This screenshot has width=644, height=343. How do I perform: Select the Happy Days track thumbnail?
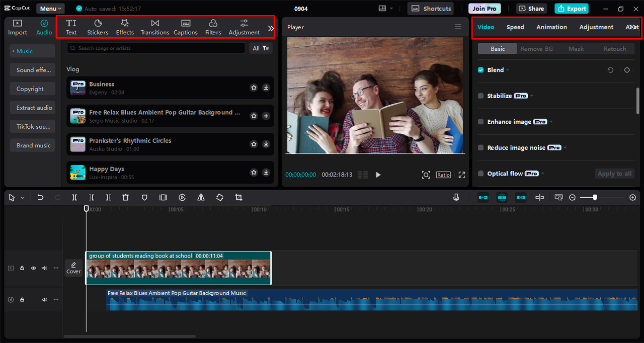pyautogui.click(x=78, y=173)
